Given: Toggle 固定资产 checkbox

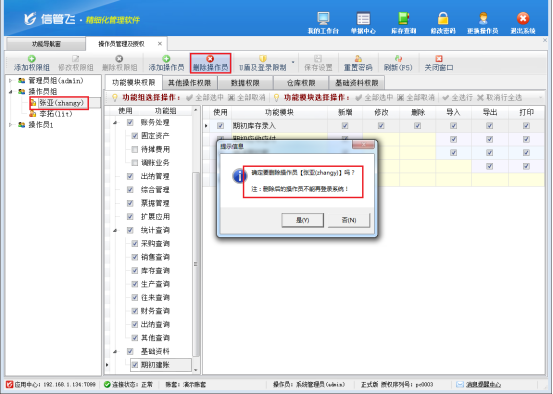Looking at the screenshot, I should pos(134,136).
